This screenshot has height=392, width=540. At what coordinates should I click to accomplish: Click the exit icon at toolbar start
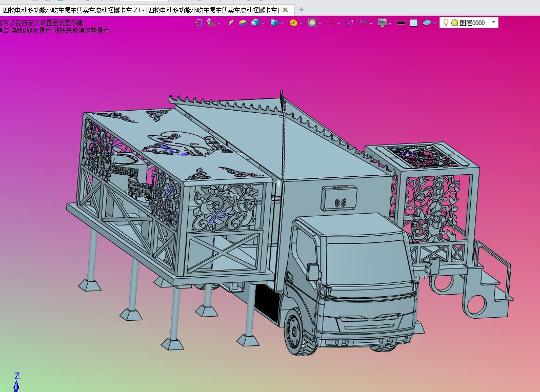click(x=198, y=23)
